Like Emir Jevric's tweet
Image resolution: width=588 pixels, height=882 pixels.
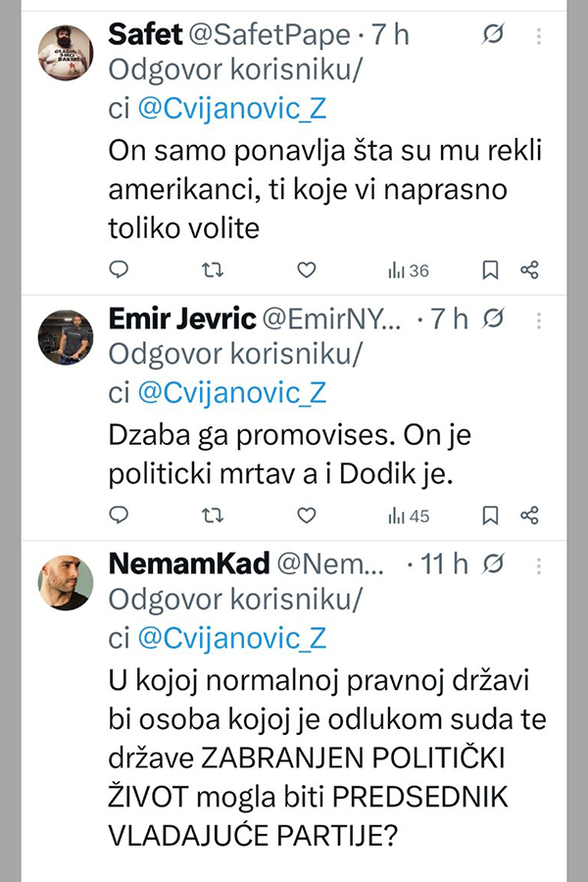coord(306,514)
